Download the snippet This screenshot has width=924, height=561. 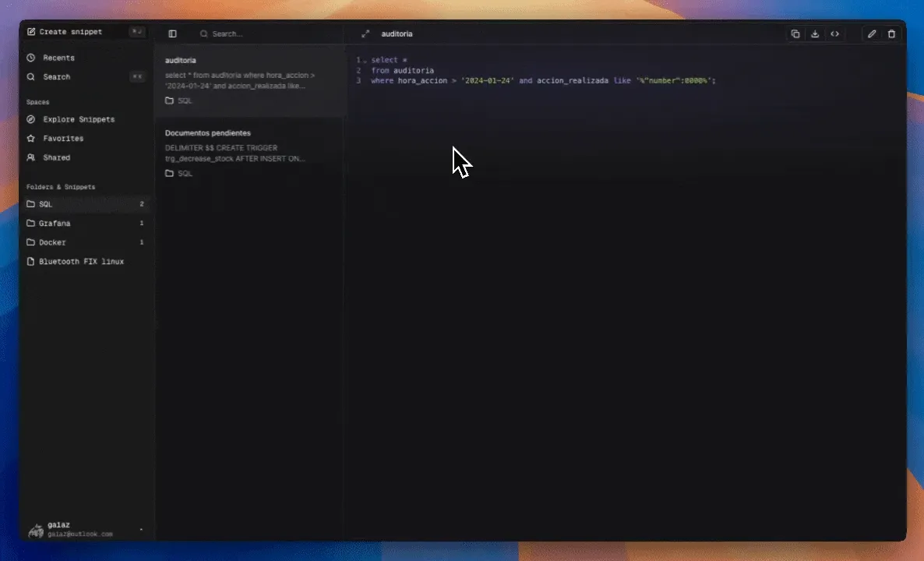click(815, 34)
